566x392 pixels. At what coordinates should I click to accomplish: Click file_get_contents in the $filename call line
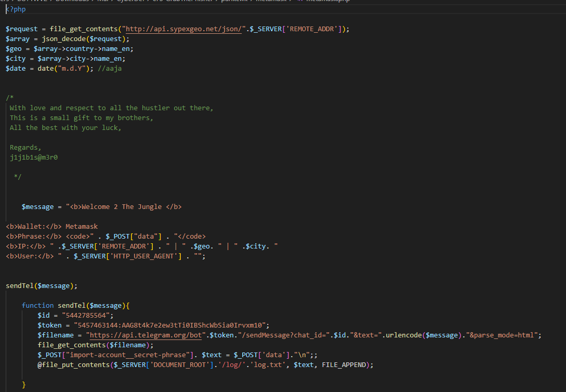(x=72, y=345)
